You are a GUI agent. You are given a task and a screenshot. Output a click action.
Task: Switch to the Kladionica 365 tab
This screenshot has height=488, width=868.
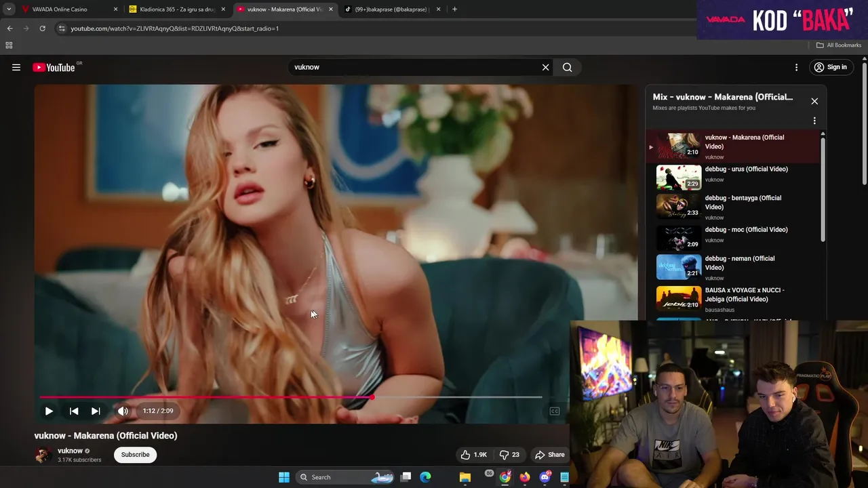coord(176,9)
